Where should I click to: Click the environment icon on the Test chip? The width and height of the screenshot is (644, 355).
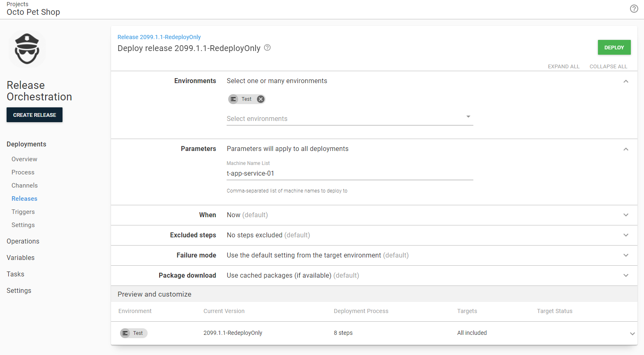tap(234, 99)
